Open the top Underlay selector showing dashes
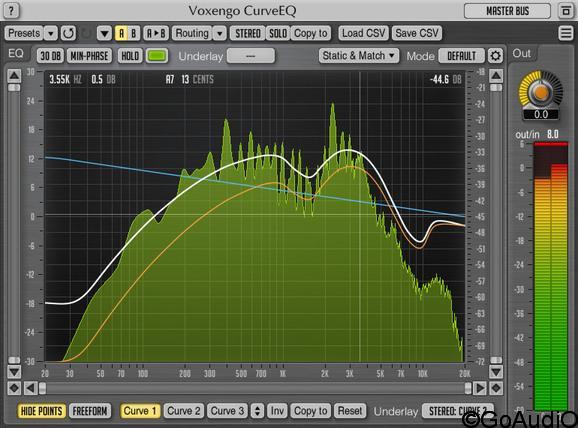Viewport: 578px width, 428px height. 251,56
